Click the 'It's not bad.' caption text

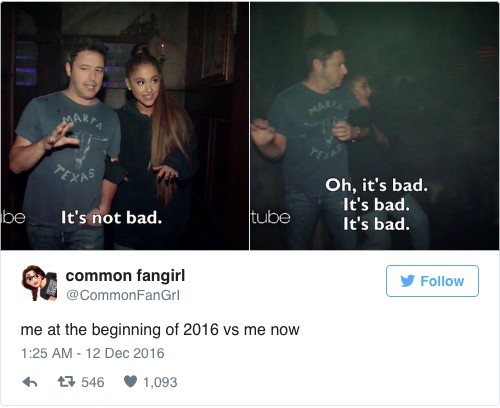click(111, 218)
